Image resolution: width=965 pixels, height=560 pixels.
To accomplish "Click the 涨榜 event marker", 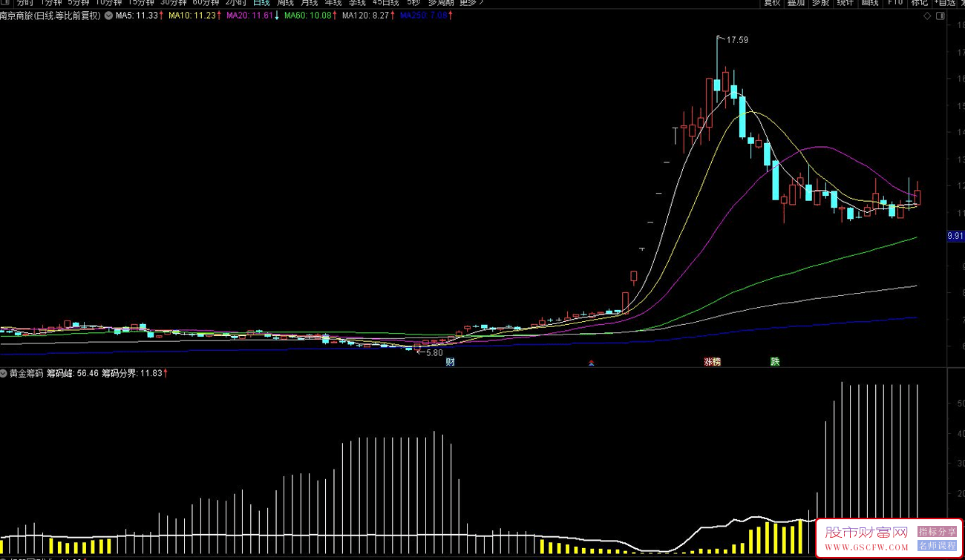I will pos(712,362).
